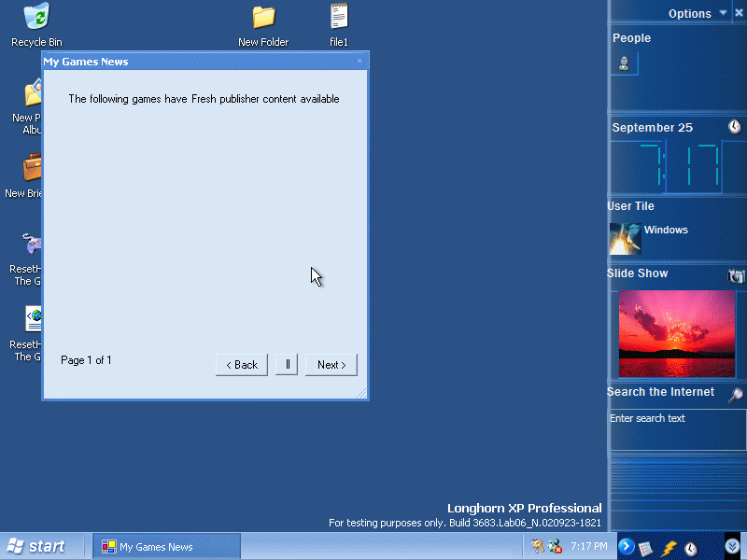Screen dimensions: 747x560
Task: Pause with the II button
Action: pyautogui.click(x=287, y=365)
